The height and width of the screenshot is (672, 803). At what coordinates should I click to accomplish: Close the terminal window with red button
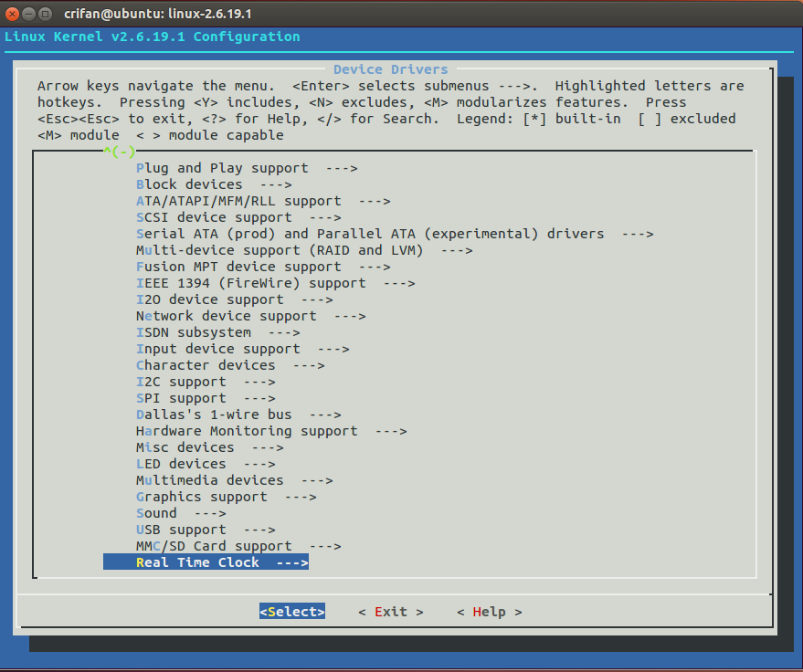click(12, 14)
